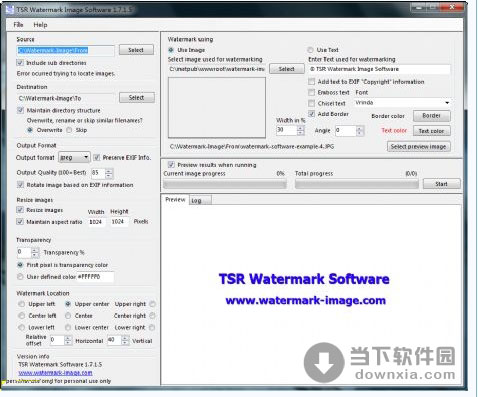This screenshot has width=479, height=397.
Task: Click the Text color button
Action: point(432,131)
